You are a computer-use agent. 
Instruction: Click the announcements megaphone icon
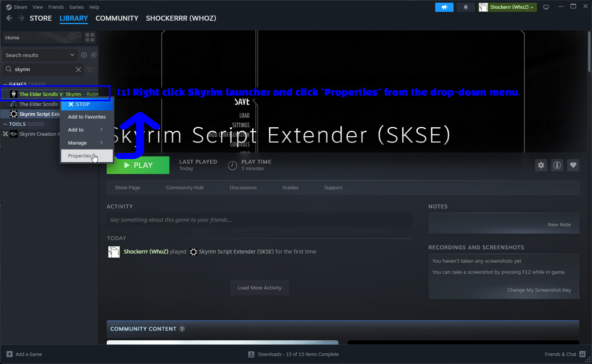click(x=444, y=7)
